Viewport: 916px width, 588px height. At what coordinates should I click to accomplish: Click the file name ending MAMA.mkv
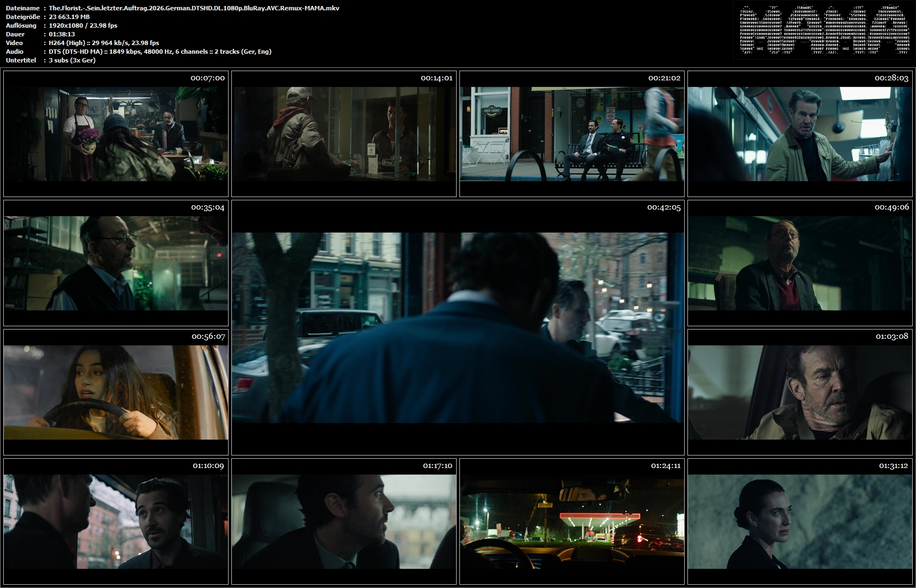194,8
